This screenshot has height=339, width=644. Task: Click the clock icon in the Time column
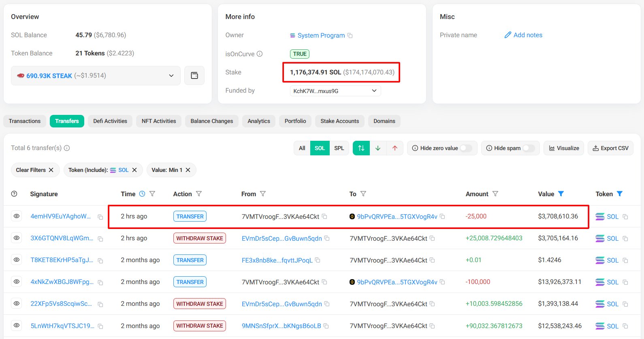pyautogui.click(x=142, y=194)
